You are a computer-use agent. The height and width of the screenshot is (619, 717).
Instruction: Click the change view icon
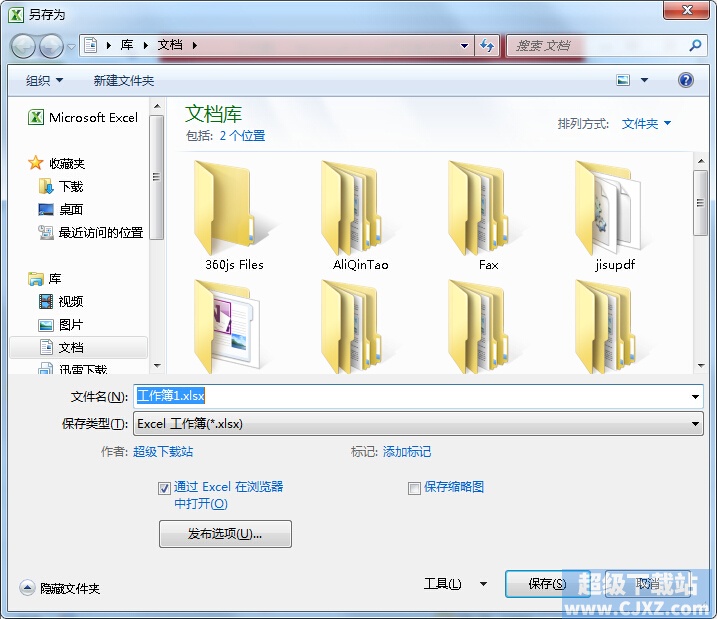tap(623, 80)
